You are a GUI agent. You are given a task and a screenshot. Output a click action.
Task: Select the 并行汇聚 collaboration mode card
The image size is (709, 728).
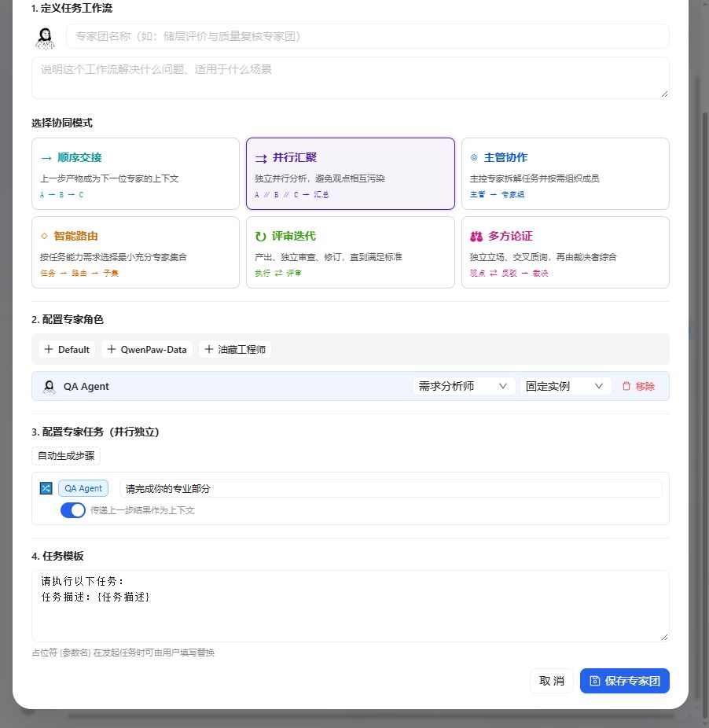click(x=351, y=174)
